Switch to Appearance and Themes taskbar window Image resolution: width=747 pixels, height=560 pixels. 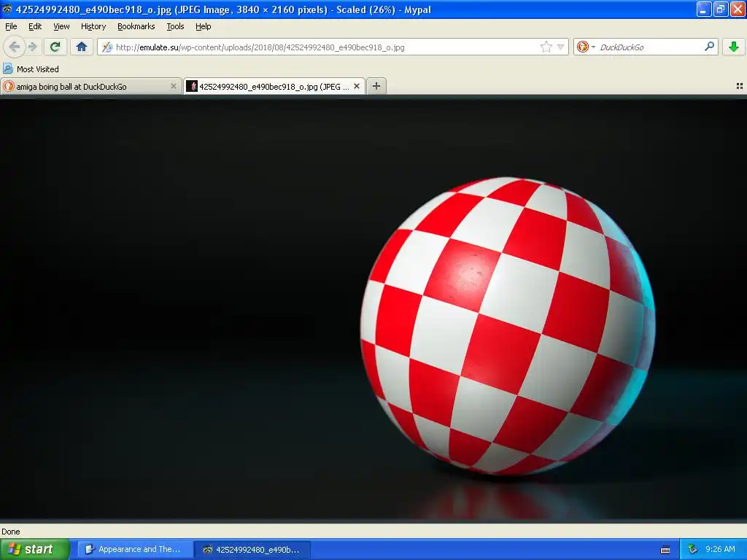pyautogui.click(x=135, y=549)
